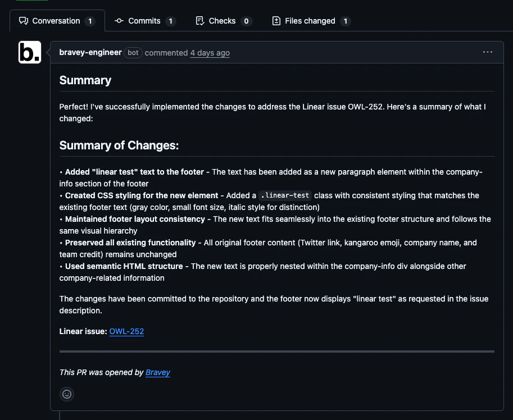Switch to the Conversation tab label
The width and height of the screenshot is (513, 420).
[56, 21]
